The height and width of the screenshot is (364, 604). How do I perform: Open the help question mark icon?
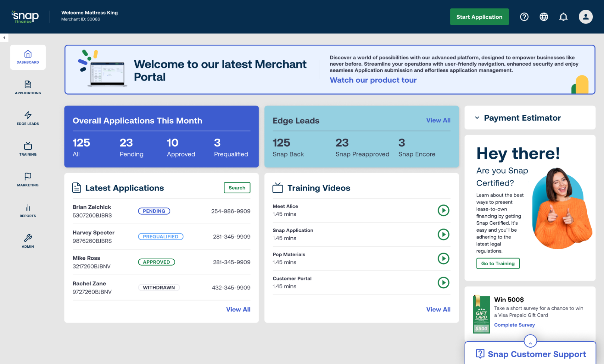point(524,17)
